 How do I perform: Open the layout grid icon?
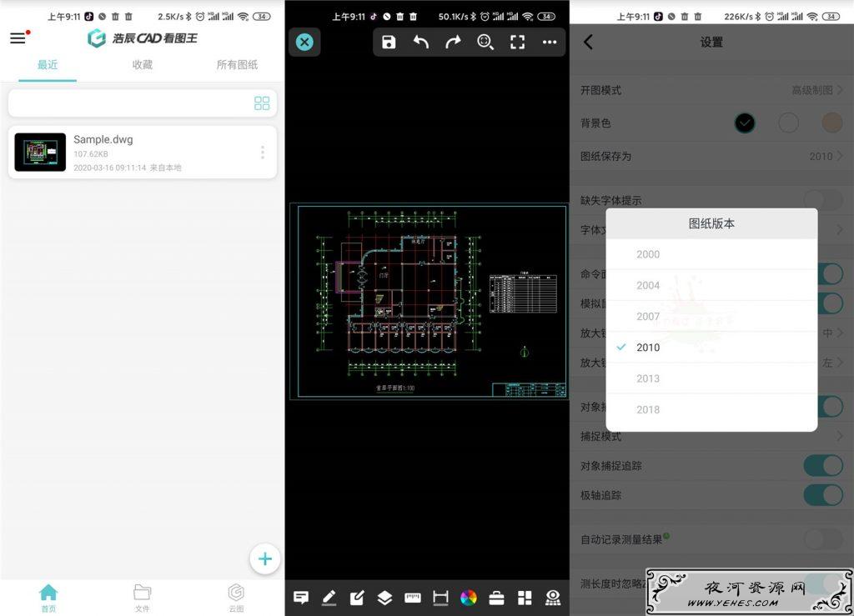(x=525, y=598)
